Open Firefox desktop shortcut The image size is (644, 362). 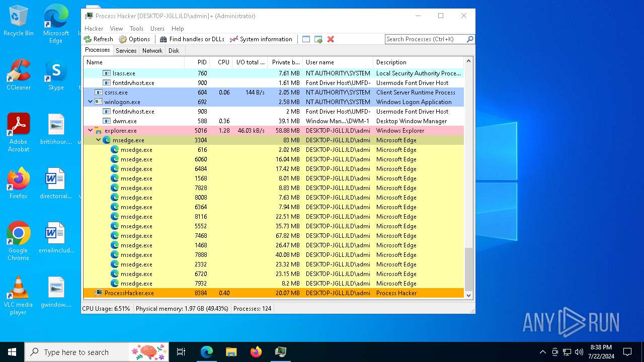(19, 183)
